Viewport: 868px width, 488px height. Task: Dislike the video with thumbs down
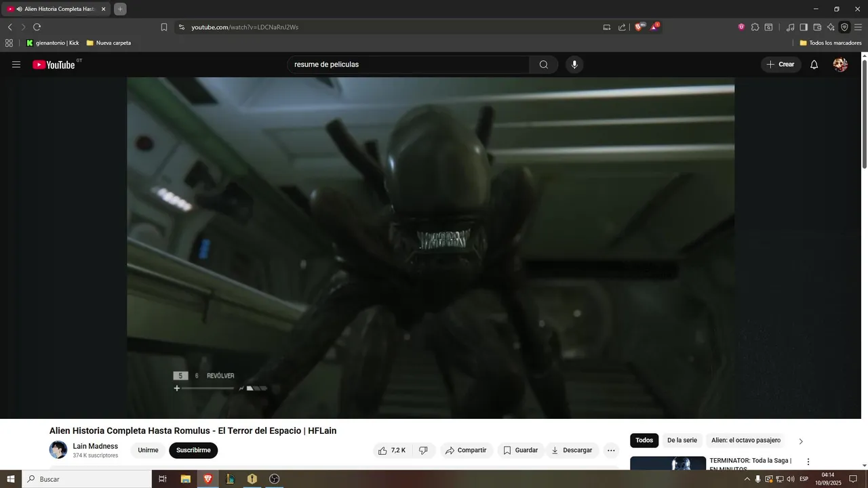pyautogui.click(x=423, y=450)
